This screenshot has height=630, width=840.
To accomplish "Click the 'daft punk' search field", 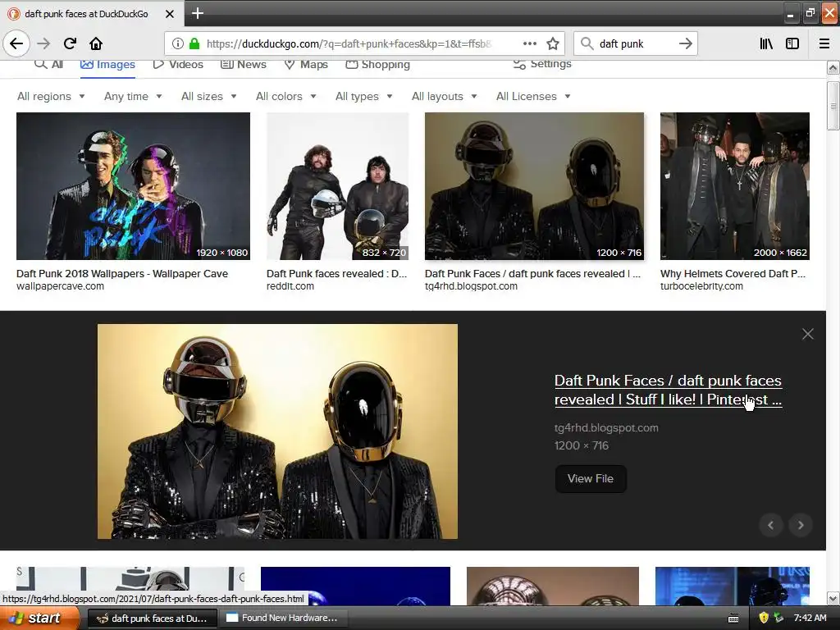I will click(635, 43).
